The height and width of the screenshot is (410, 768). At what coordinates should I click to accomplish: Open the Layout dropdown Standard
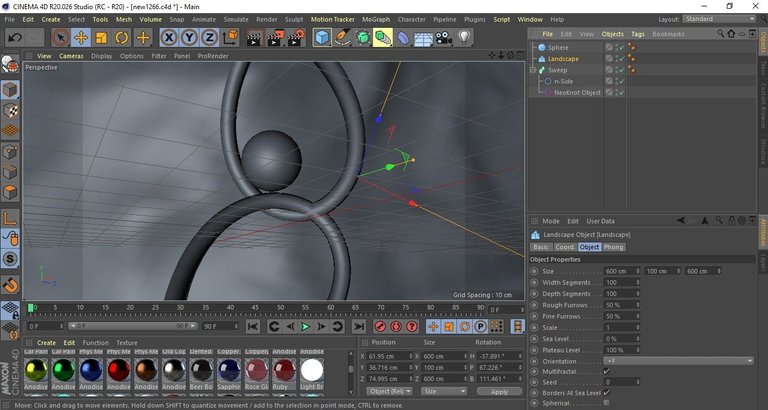coord(719,19)
